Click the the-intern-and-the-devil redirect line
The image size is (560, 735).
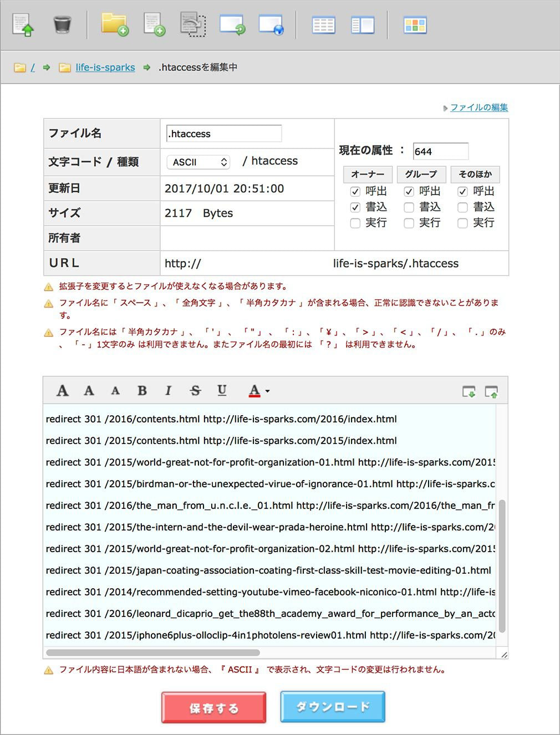point(271,527)
